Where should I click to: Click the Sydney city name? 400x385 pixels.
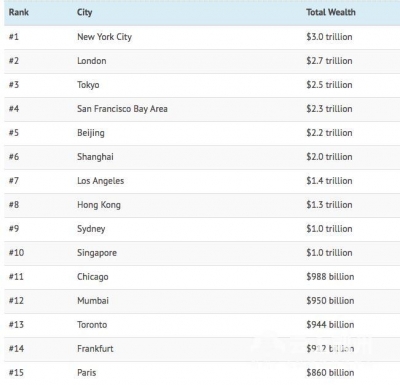(x=91, y=229)
